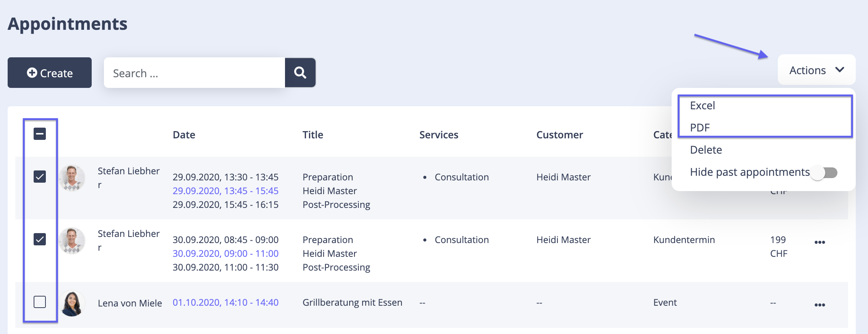The height and width of the screenshot is (334, 868).
Task: Open the 29.09.2020, 13:45 - 15:45 appointment link
Action: pos(225,191)
